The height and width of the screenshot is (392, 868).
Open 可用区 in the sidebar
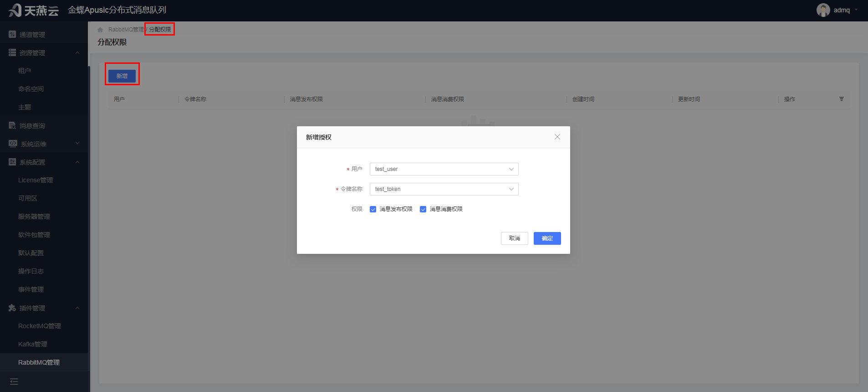point(28,198)
